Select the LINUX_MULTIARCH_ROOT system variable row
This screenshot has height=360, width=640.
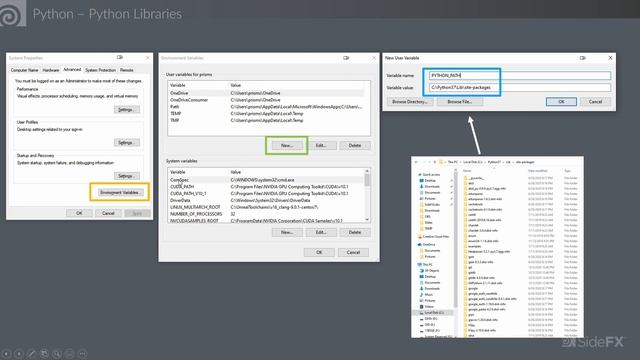click(266, 207)
